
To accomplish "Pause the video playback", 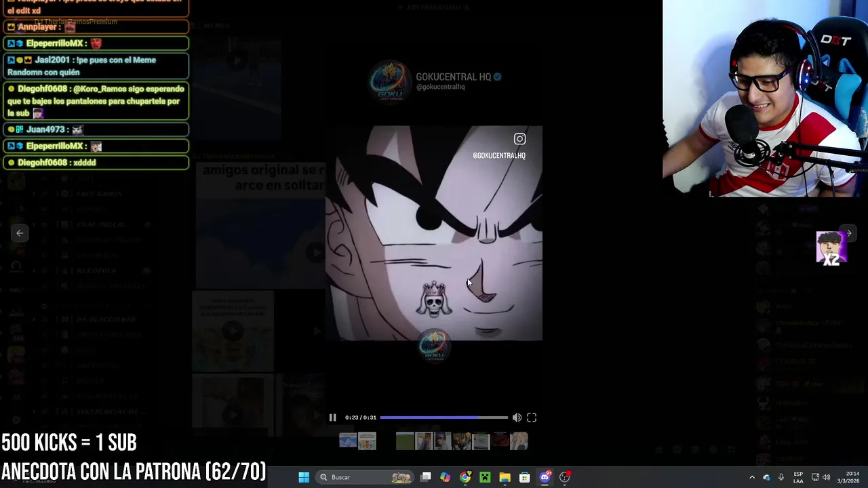I will pos(332,418).
